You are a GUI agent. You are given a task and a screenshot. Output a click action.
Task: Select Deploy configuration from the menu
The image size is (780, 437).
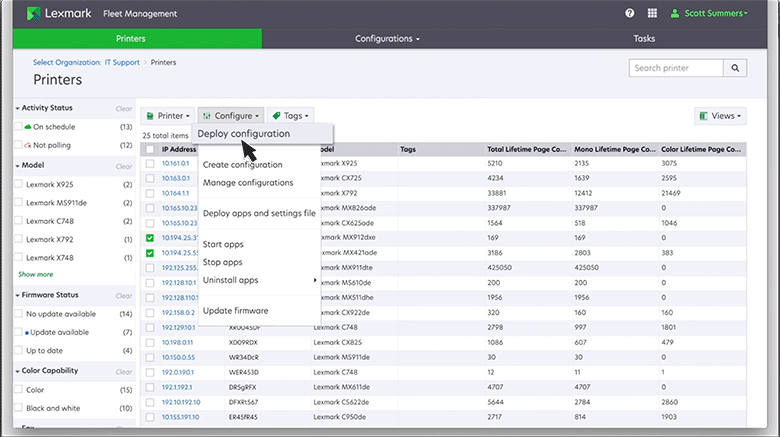point(244,133)
